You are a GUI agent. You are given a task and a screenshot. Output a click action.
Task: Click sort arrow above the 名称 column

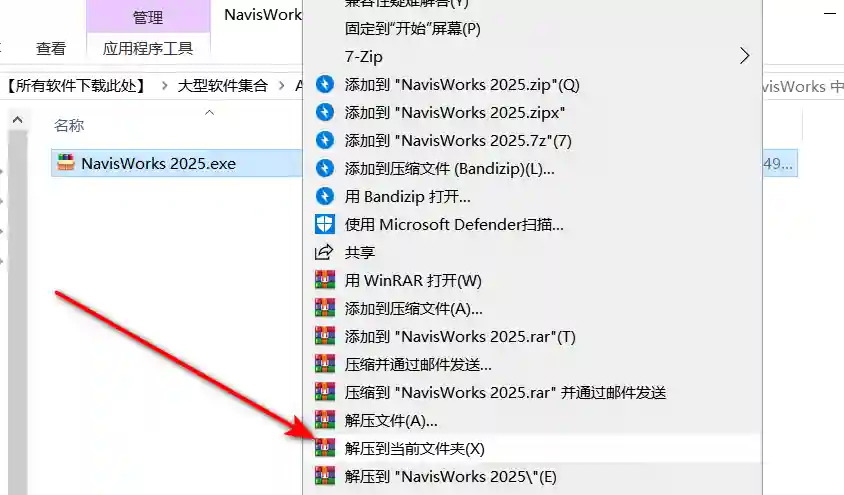coord(210,112)
